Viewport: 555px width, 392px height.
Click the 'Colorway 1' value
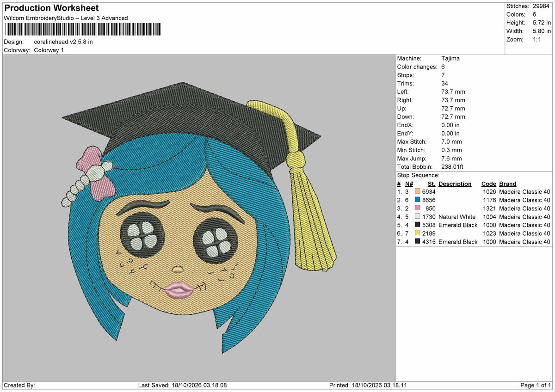49,50
